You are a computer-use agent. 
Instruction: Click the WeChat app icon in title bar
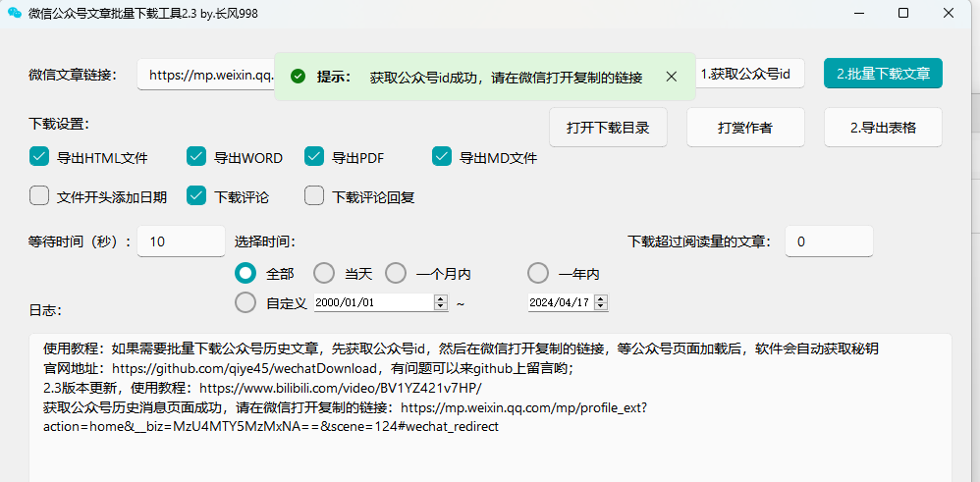[15, 13]
